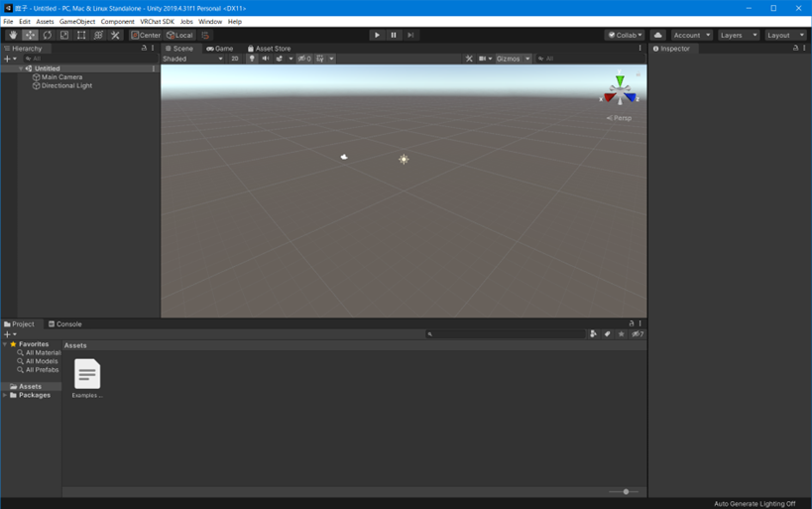
Task: Select the Hand tool in the toolbar
Action: (x=13, y=35)
